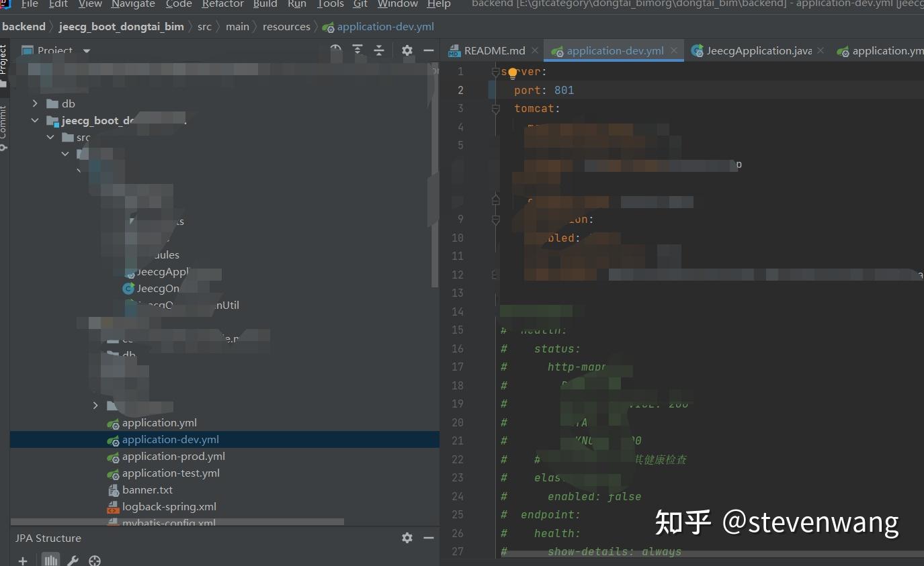
Task: Click the plus icon in JPA Structure
Action: coord(23,561)
